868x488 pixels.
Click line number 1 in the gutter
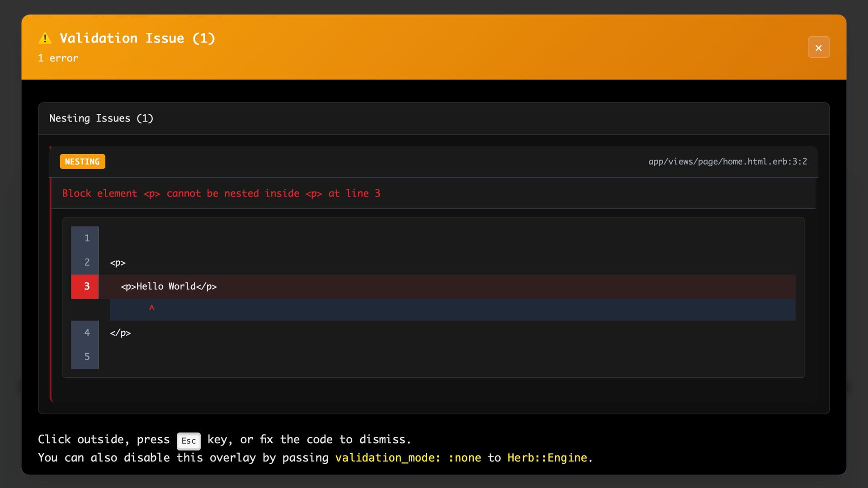click(87, 238)
